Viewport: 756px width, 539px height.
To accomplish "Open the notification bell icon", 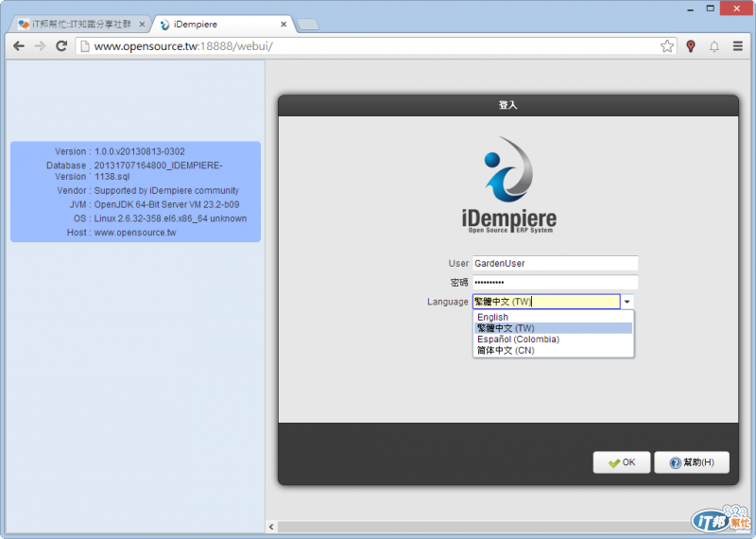I will pos(714,46).
